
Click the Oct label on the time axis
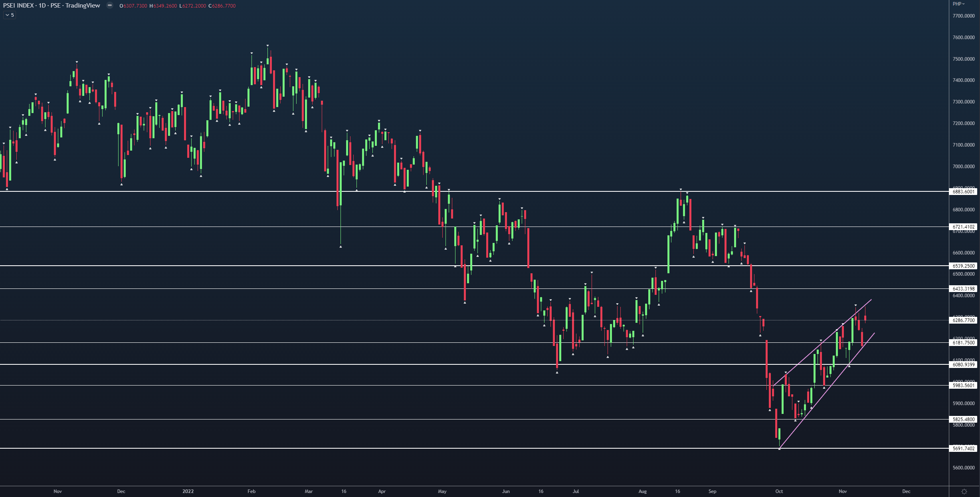779,491
